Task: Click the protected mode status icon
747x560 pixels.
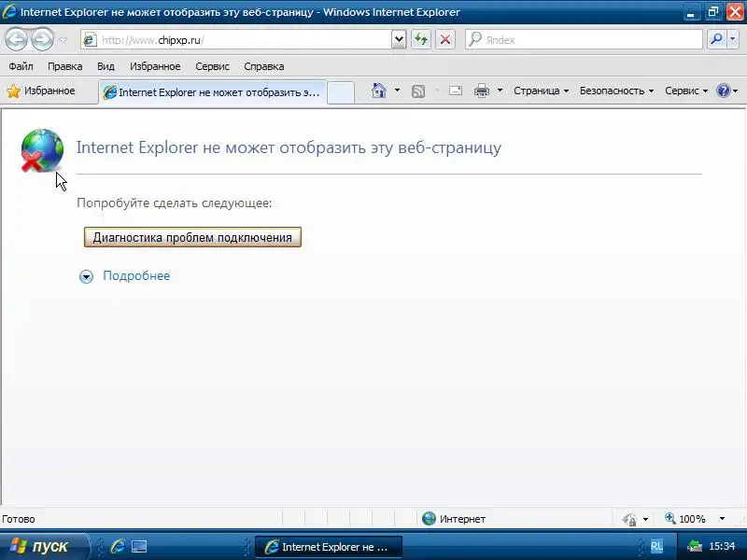Action: point(629,519)
